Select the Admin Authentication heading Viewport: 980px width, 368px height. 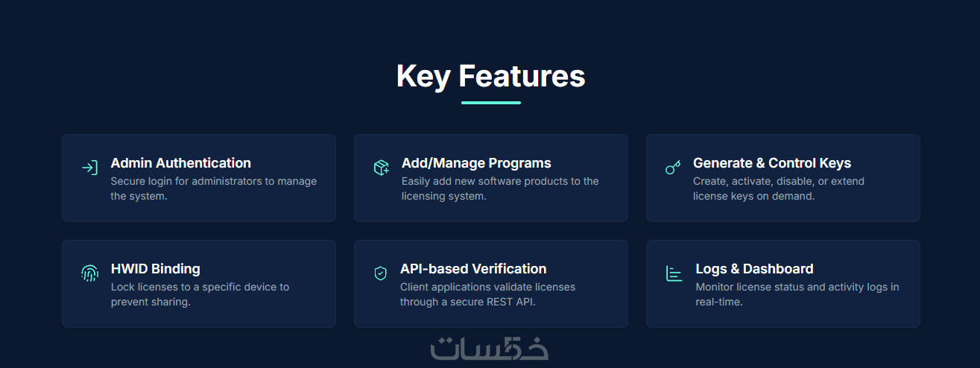[180, 163]
